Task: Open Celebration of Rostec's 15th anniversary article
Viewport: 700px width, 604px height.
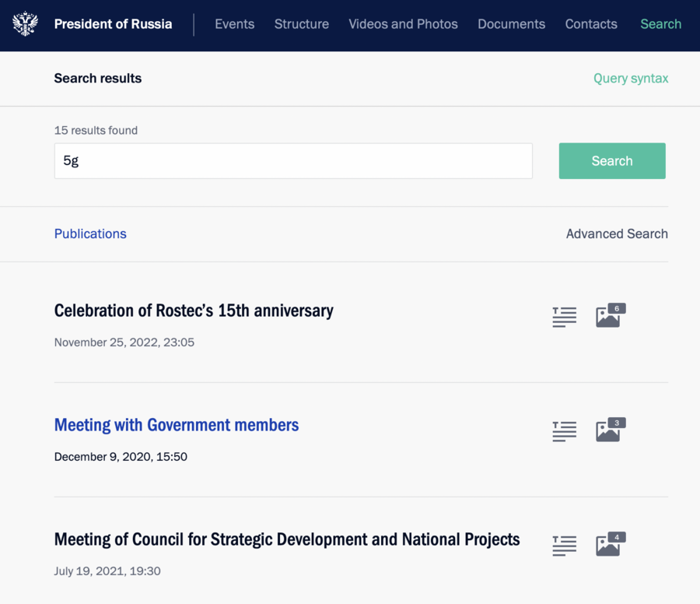Action: click(x=194, y=311)
